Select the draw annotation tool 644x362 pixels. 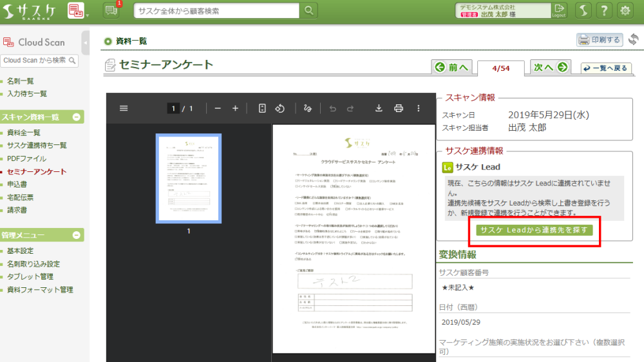(308, 108)
